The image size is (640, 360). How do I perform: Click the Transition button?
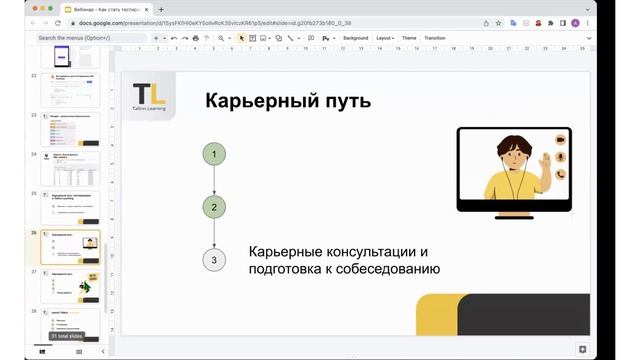[x=435, y=38]
